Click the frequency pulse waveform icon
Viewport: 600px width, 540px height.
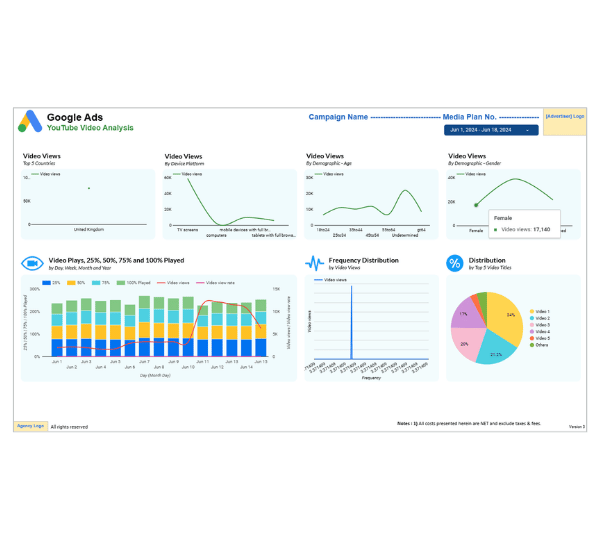[315, 263]
